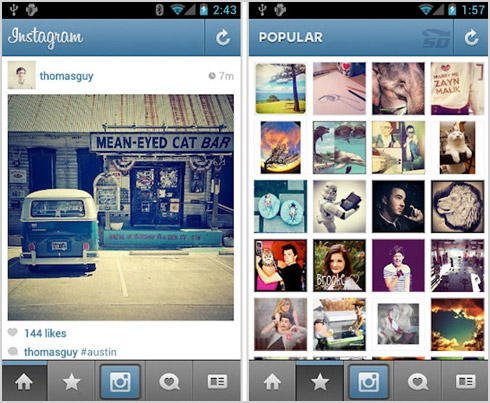Viewport: 490px width, 403px height.
Task: Open profile card tab on feed screen
Action: click(x=217, y=382)
